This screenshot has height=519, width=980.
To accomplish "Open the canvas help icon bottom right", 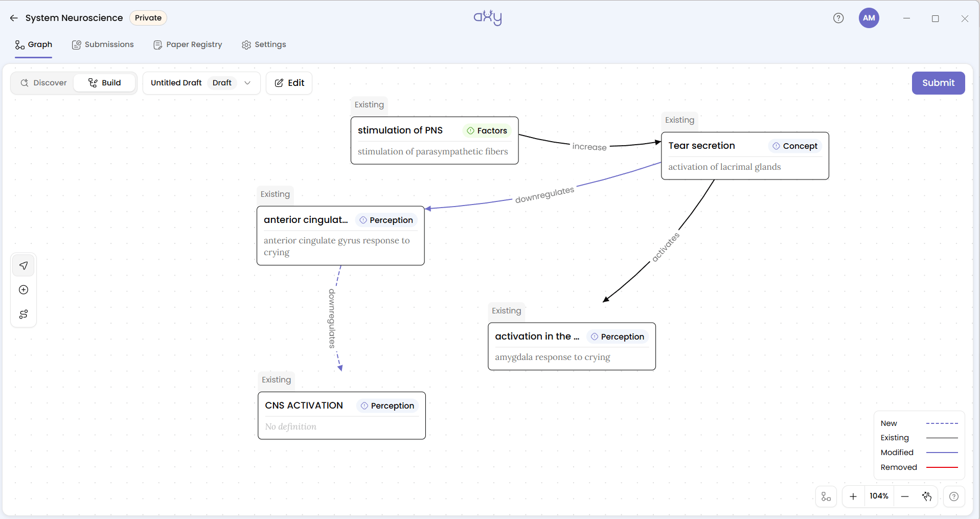I will (954, 497).
